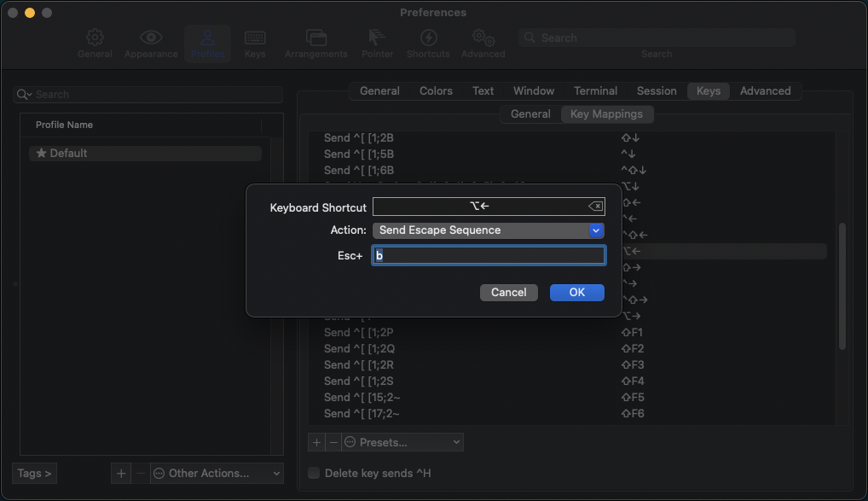
Task: Select the Default profile row
Action: pyautogui.click(x=145, y=154)
